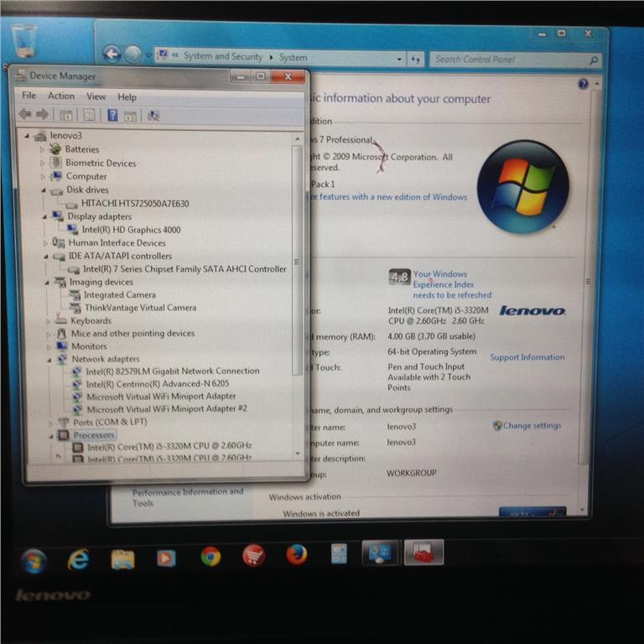Viewport: 644px width, 644px height.
Task: Switch to Control Panel System taskbar button
Action: point(379,553)
